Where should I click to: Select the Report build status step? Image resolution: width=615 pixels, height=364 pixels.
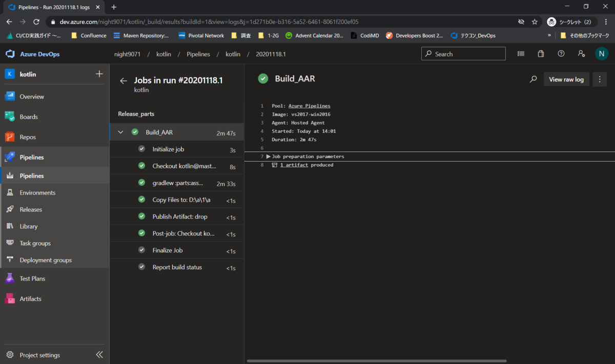tap(177, 267)
